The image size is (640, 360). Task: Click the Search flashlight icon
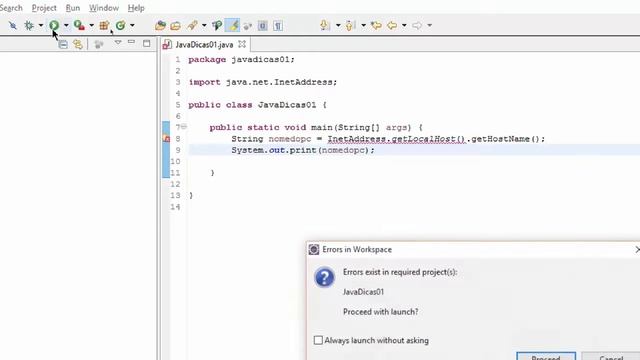pos(192,26)
